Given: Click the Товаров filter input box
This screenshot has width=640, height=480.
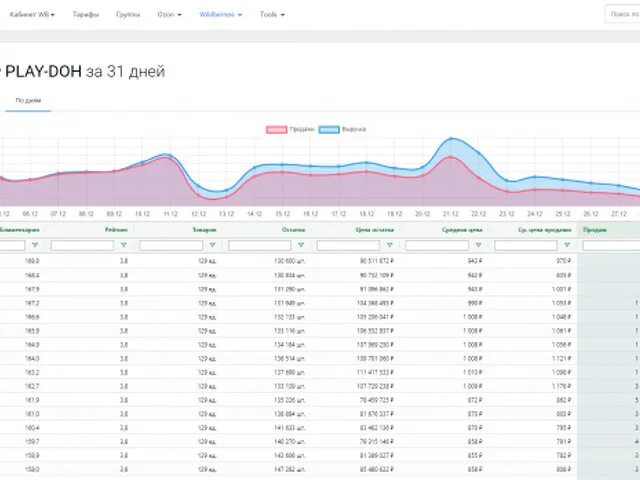Looking at the screenshot, I should pos(171,245).
